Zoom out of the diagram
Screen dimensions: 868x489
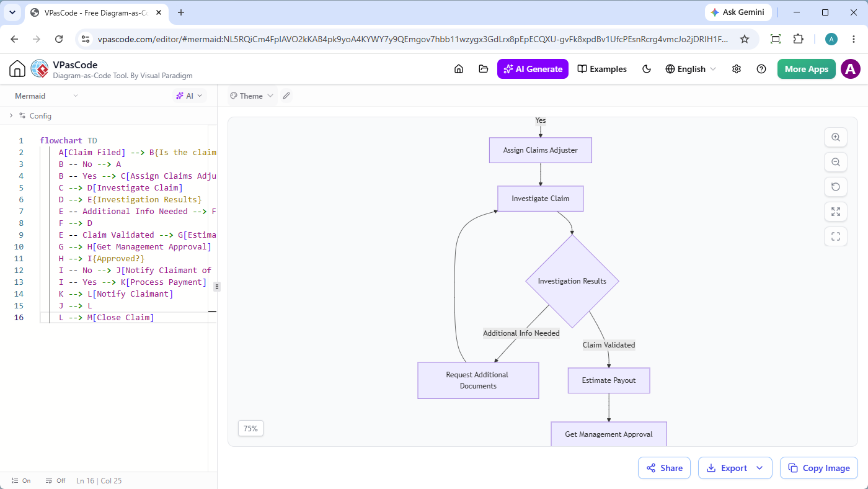(836, 162)
